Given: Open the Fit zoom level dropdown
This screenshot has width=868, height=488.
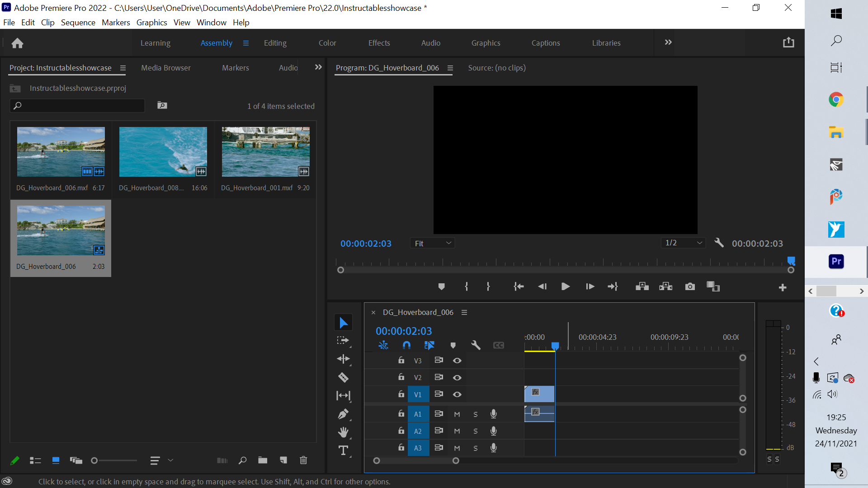Looking at the screenshot, I should (x=433, y=243).
